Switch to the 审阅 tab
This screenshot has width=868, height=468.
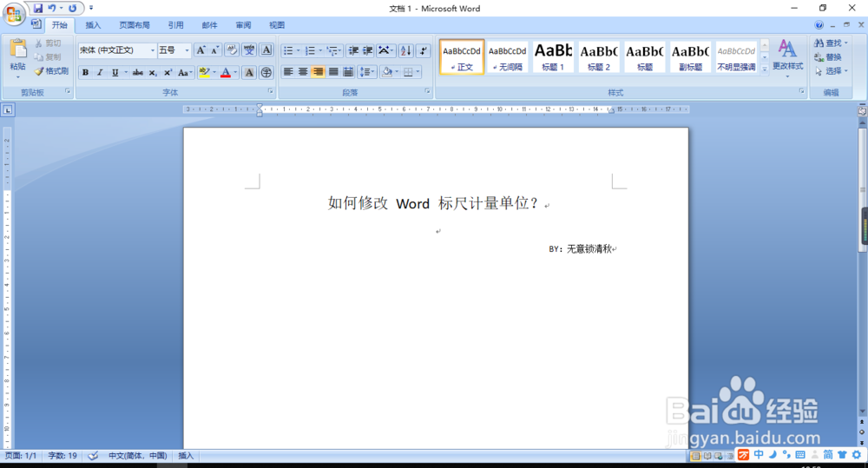pyautogui.click(x=244, y=25)
